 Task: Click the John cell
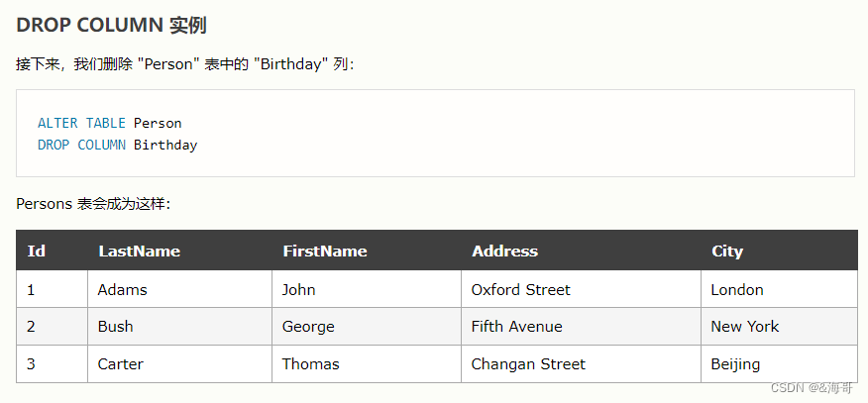[x=367, y=289]
